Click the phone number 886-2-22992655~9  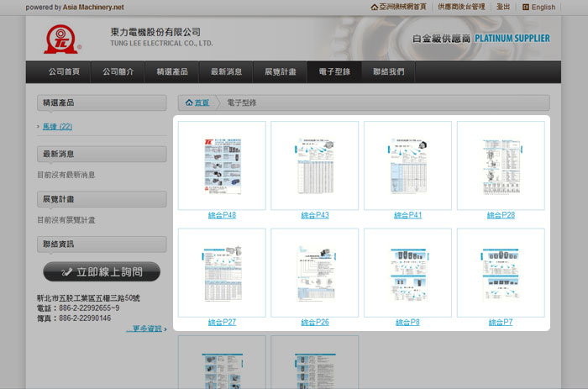[89, 308]
